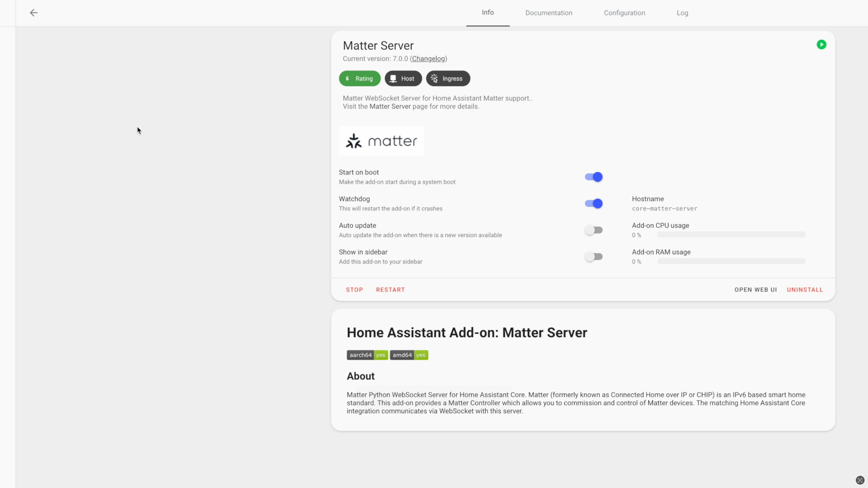Click the aarch64 yes badge
Image resolution: width=868 pixels, height=488 pixels.
click(x=367, y=355)
